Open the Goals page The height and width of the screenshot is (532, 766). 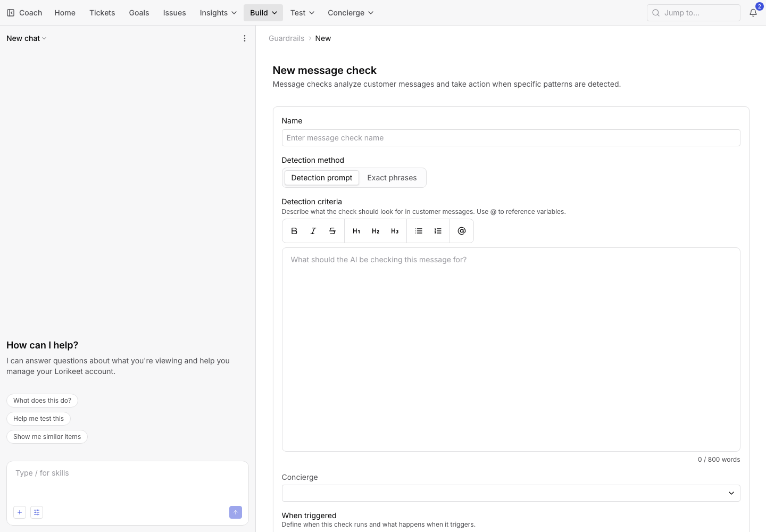139,13
